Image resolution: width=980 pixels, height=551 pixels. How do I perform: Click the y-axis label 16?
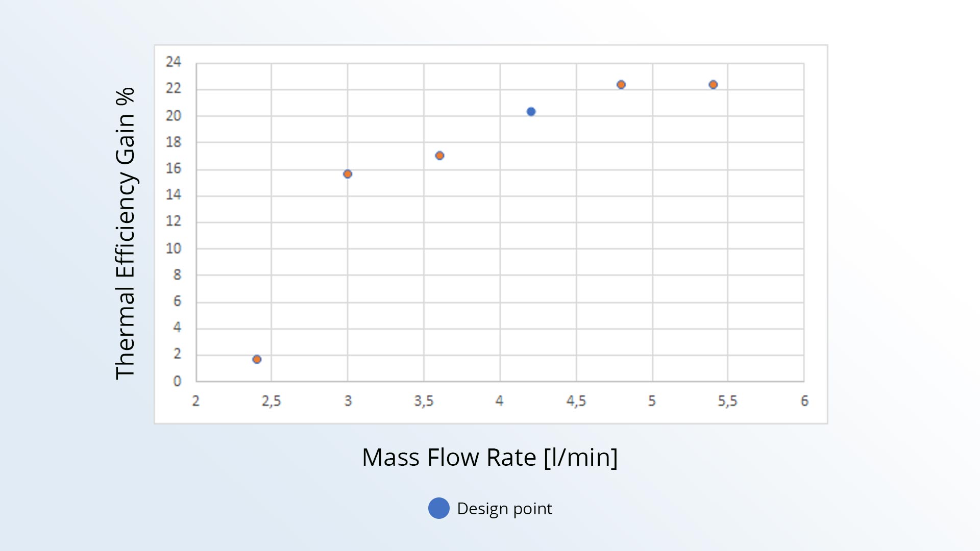click(174, 168)
